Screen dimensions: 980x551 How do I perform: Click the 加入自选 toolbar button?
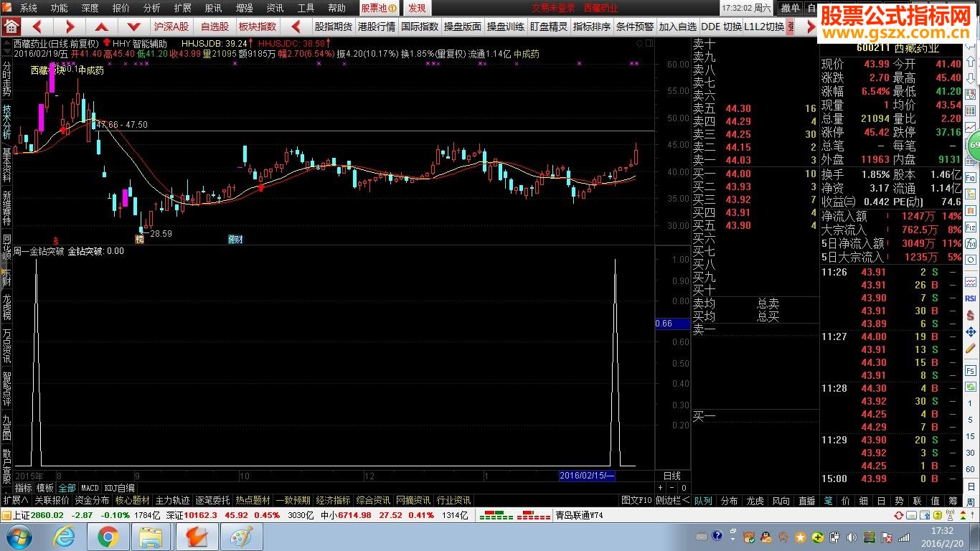pos(678,27)
